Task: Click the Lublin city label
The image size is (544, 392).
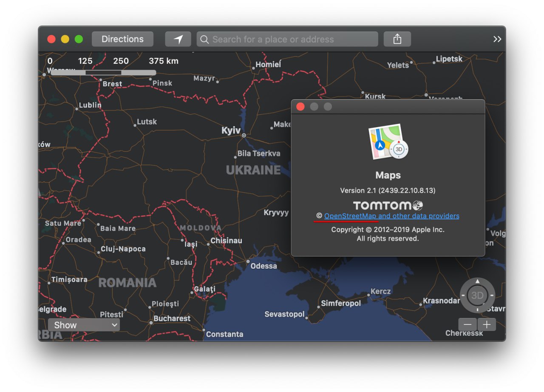Action: (x=90, y=105)
